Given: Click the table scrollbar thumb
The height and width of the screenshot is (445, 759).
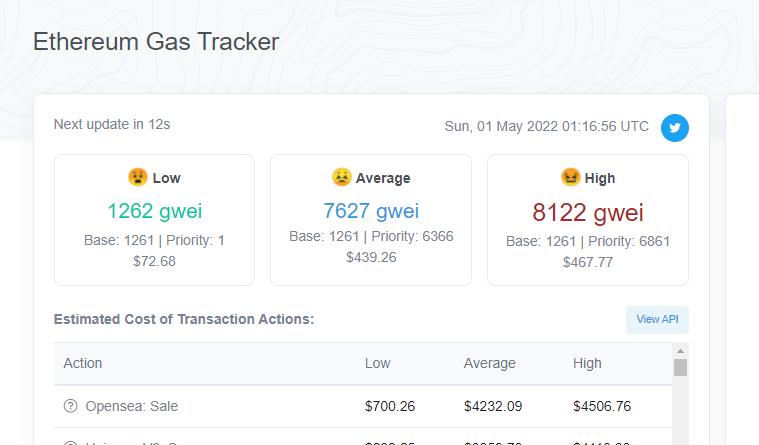Looking at the screenshot, I should click(x=680, y=368).
